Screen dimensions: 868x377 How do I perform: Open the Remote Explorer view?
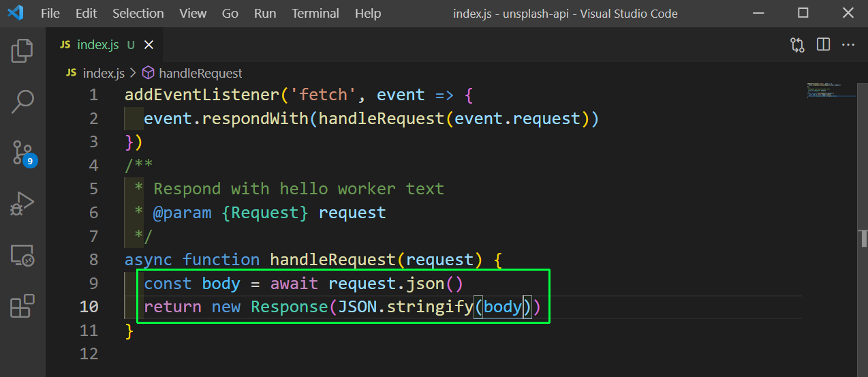(22, 256)
